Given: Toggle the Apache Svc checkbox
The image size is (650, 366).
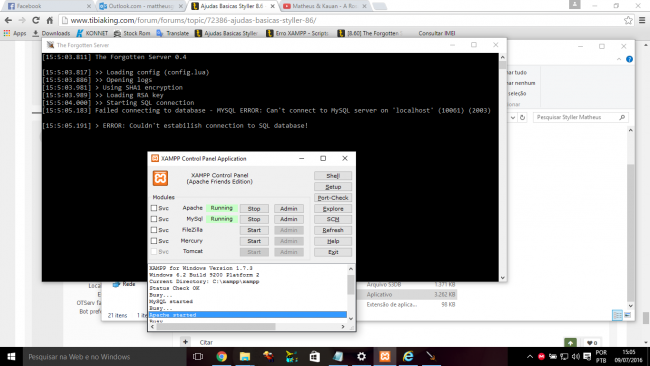Looking at the screenshot, I should pyautogui.click(x=154, y=208).
